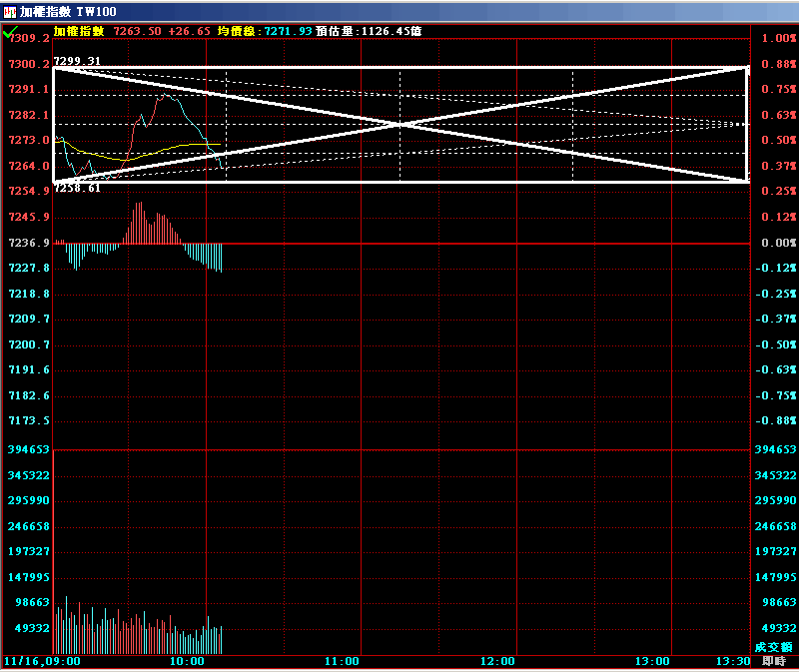Viewport: 799px width, 672px height.
Task: Click the 即時 real-time label
Action: tap(773, 661)
